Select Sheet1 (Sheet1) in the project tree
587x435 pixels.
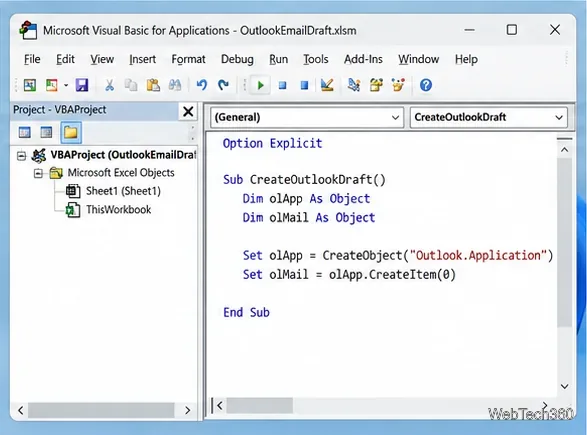(x=123, y=191)
